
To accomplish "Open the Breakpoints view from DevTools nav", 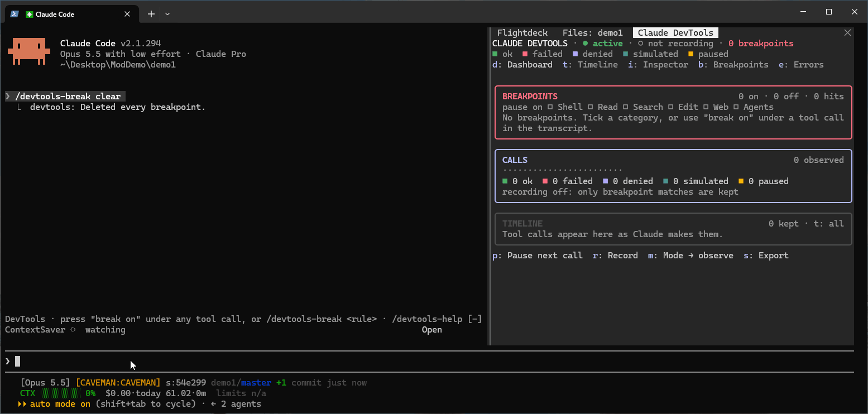I will tap(733, 65).
